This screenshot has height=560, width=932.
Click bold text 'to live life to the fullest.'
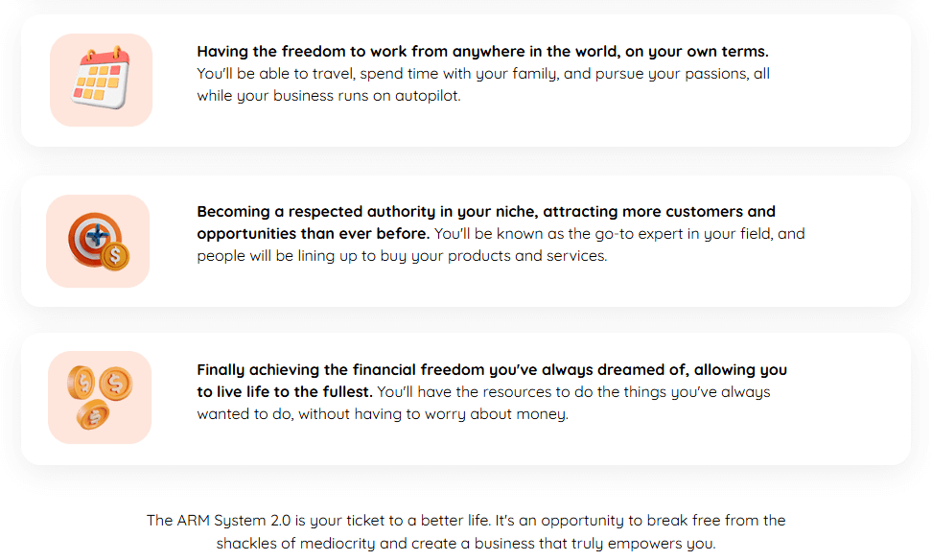coord(285,392)
